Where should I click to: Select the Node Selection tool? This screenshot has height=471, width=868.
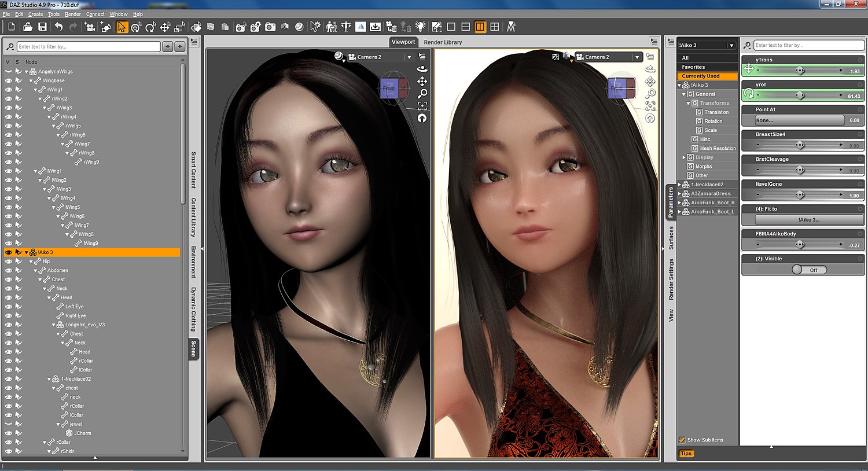(122, 27)
